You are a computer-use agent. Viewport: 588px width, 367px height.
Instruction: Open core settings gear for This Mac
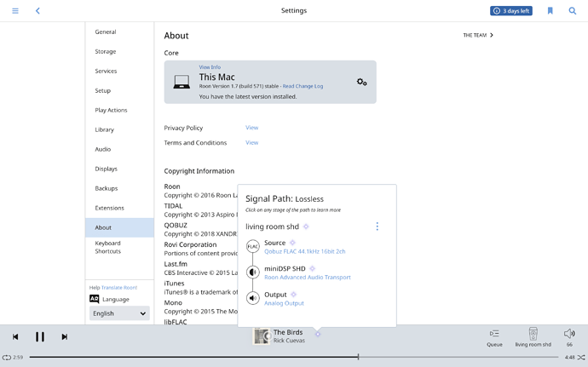coord(361,82)
